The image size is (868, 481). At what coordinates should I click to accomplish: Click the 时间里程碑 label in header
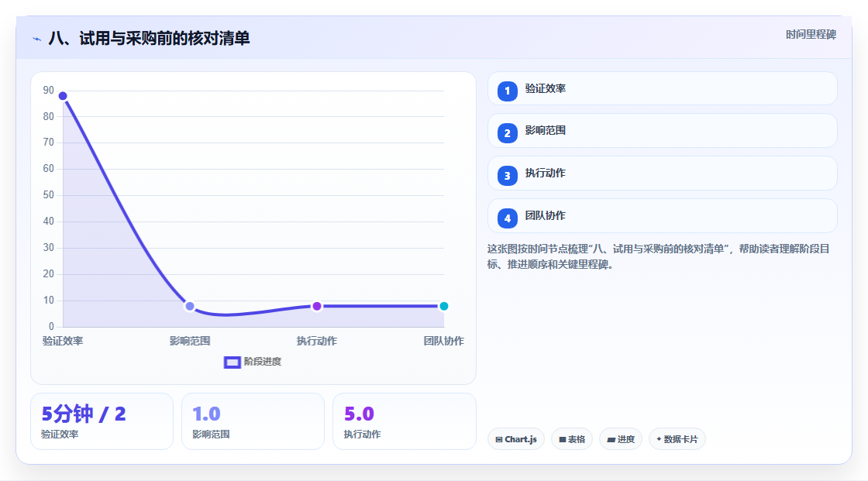click(811, 34)
